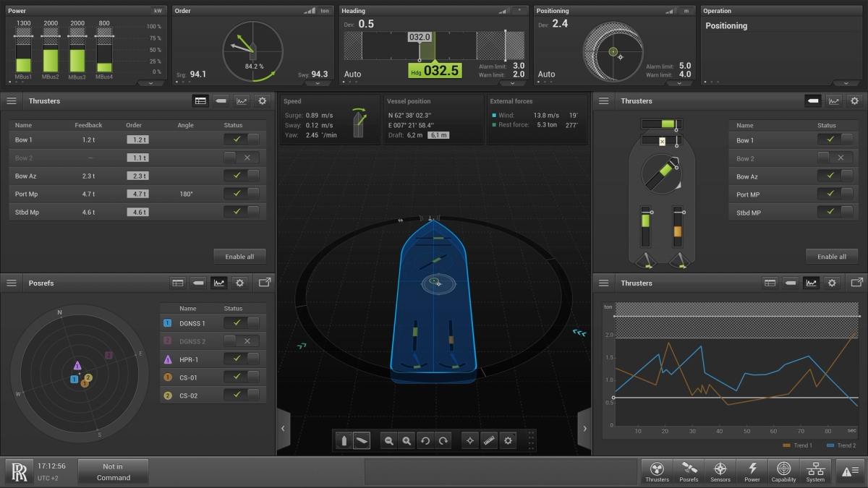
Task: Expand the Power widget chevron
Action: tap(151, 83)
